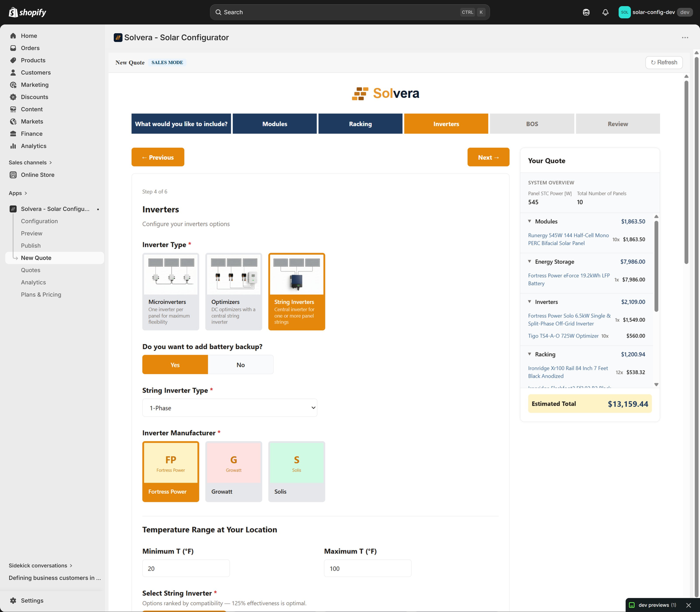Click the Analytics bar chart icon

click(13, 146)
